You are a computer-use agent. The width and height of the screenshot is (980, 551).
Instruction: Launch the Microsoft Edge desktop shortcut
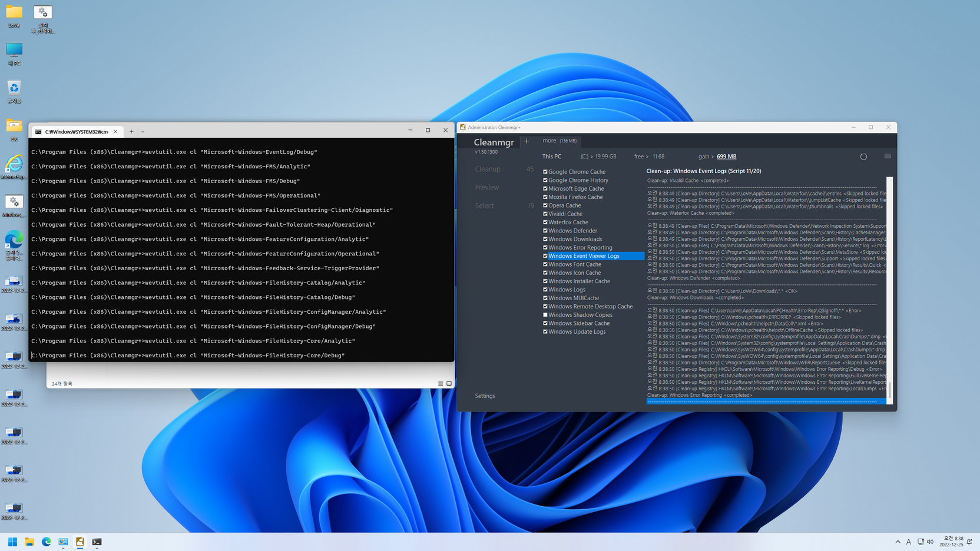pyautogui.click(x=14, y=245)
